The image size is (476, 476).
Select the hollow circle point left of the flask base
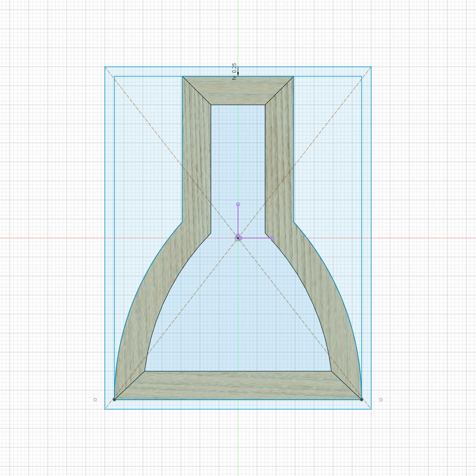click(95, 400)
